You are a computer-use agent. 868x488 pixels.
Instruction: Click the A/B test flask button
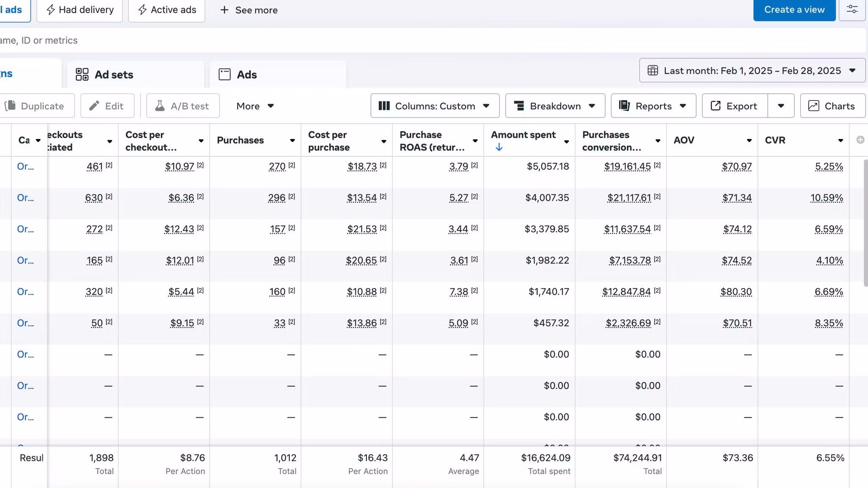[x=183, y=106]
